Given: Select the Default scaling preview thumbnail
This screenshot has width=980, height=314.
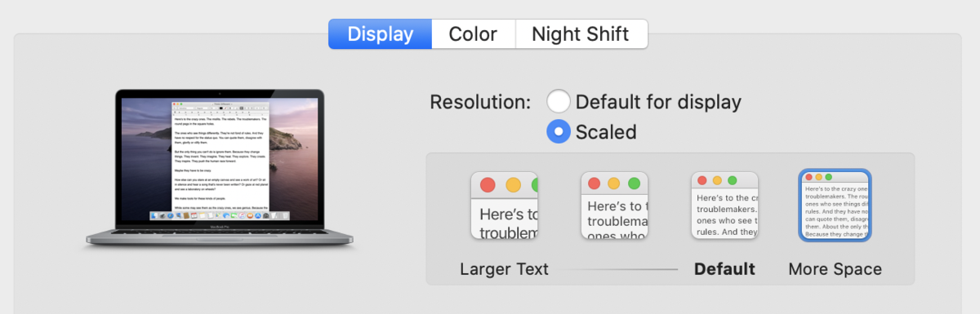Looking at the screenshot, I should [725, 206].
